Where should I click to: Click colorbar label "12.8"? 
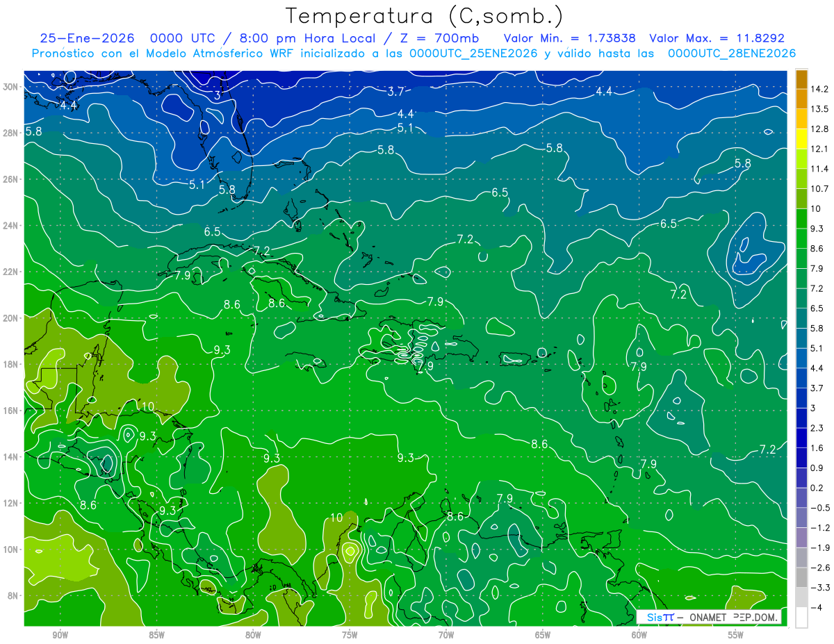click(819, 129)
